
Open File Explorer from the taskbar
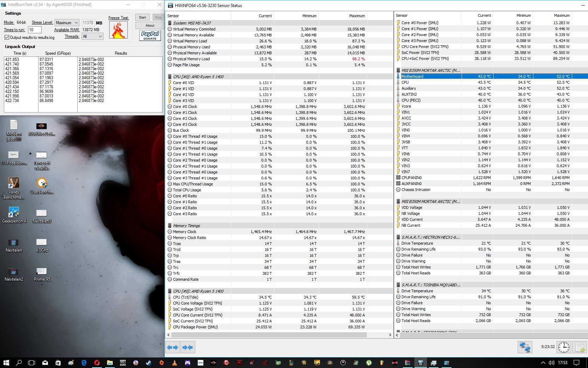click(110, 363)
